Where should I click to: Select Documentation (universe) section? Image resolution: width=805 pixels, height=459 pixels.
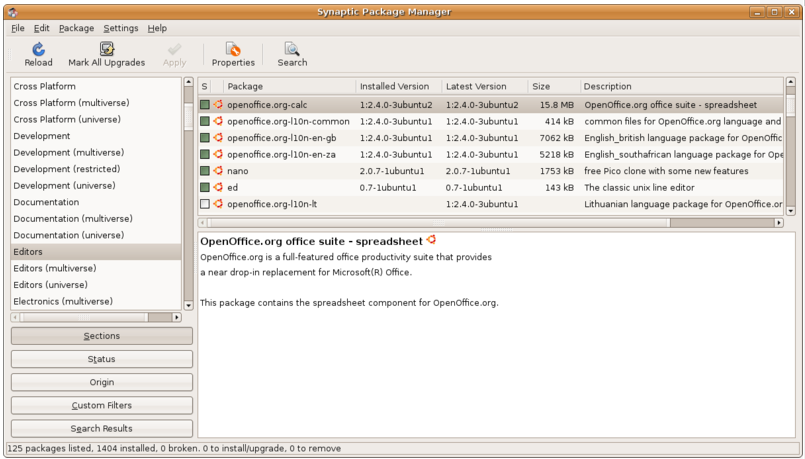point(96,235)
